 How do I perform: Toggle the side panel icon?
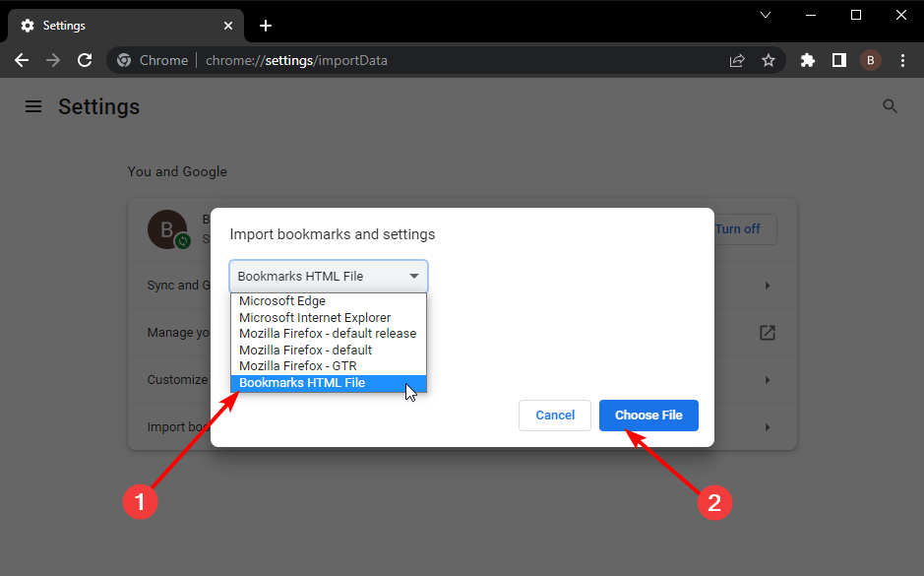coord(839,60)
